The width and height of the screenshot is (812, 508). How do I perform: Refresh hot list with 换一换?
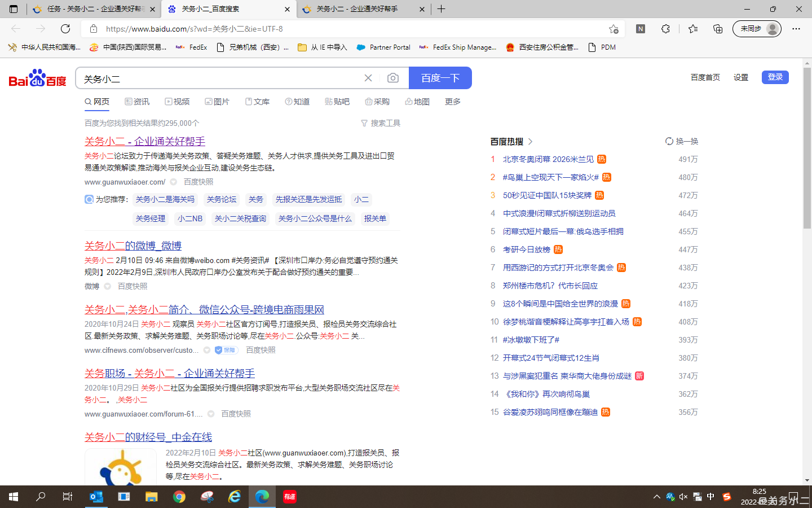click(x=682, y=141)
